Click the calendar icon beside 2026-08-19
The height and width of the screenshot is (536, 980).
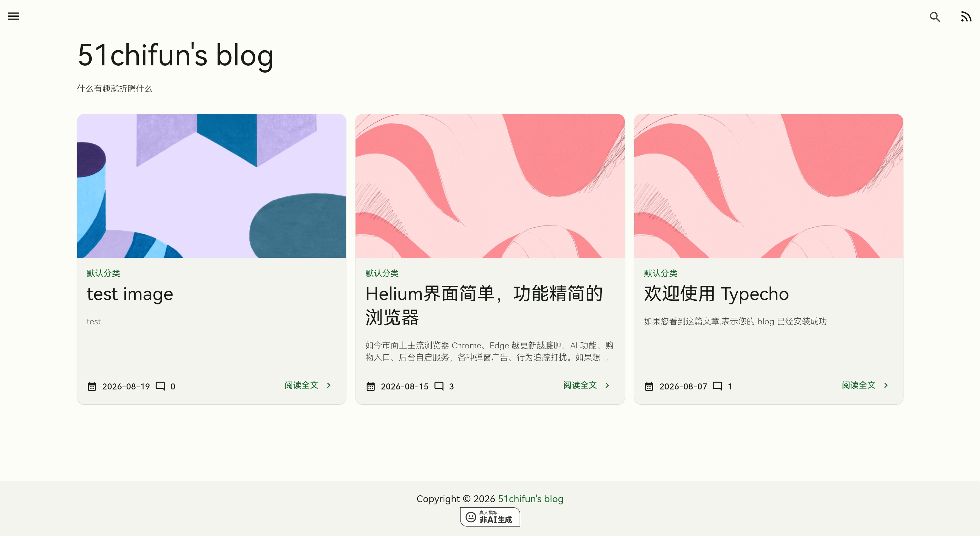click(92, 386)
